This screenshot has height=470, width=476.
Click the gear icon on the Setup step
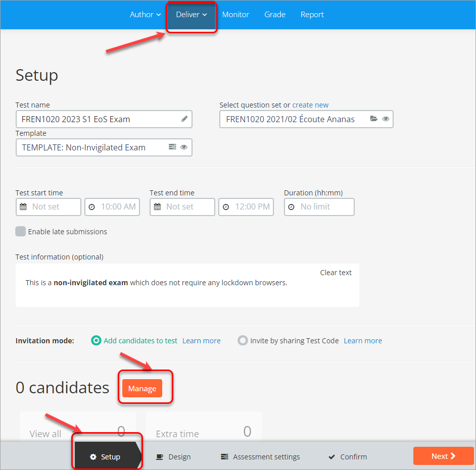[x=93, y=456]
